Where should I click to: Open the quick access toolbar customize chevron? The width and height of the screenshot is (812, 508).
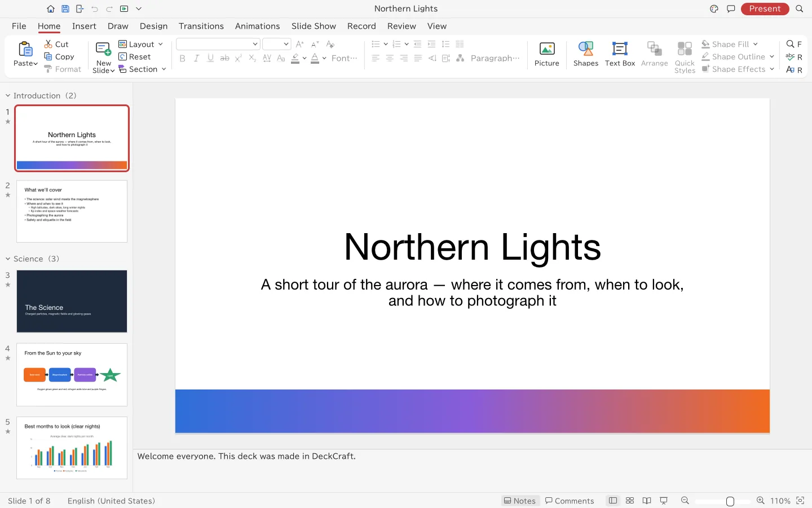139,8
